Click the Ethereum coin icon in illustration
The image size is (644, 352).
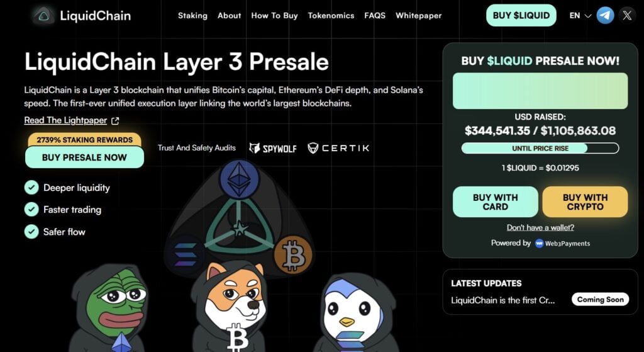tap(240, 179)
